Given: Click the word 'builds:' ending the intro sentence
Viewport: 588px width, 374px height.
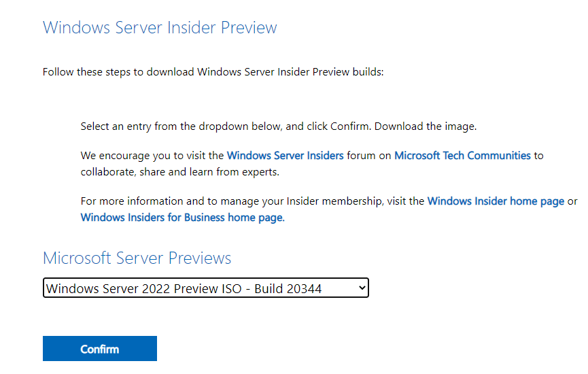Looking at the screenshot, I should 368,71.
